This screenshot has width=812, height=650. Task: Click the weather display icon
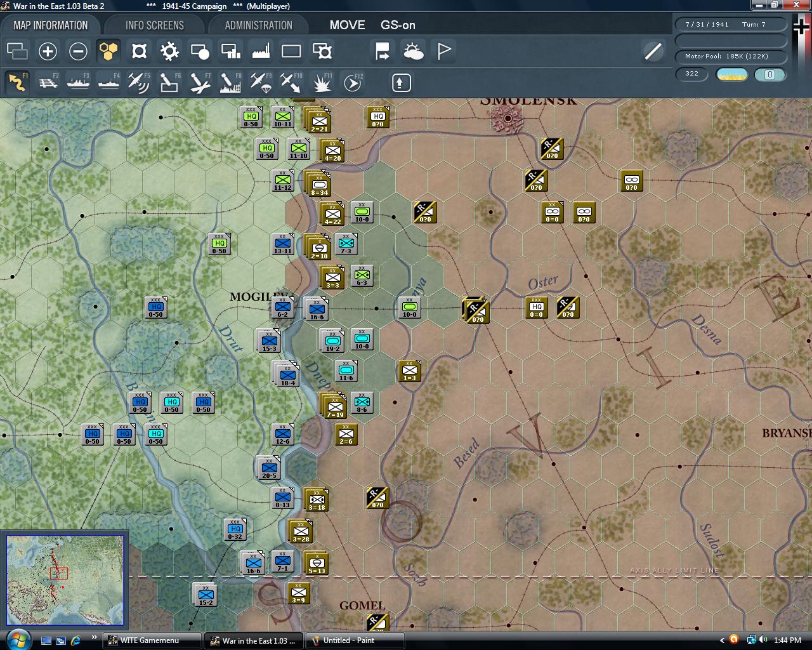413,51
